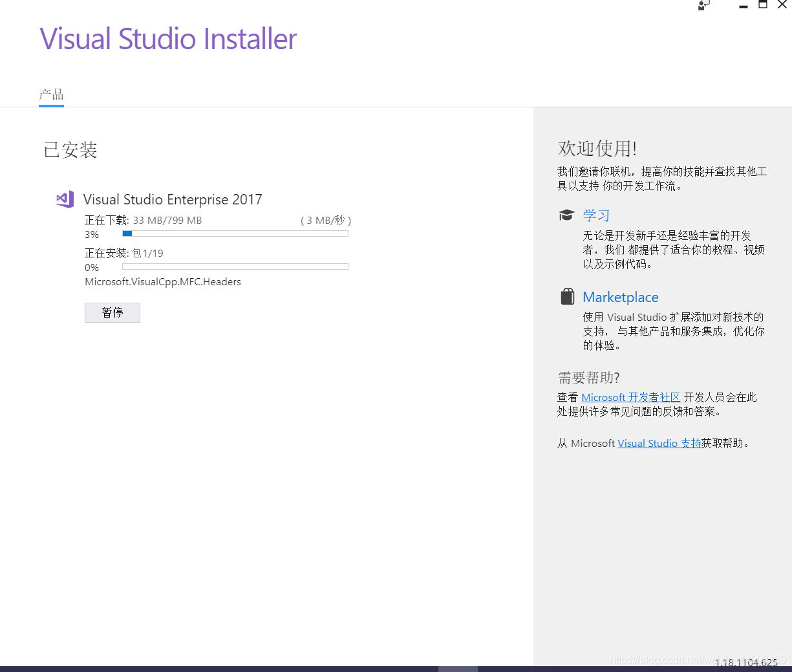Close the Visual Studio Installer window

(782, 5)
